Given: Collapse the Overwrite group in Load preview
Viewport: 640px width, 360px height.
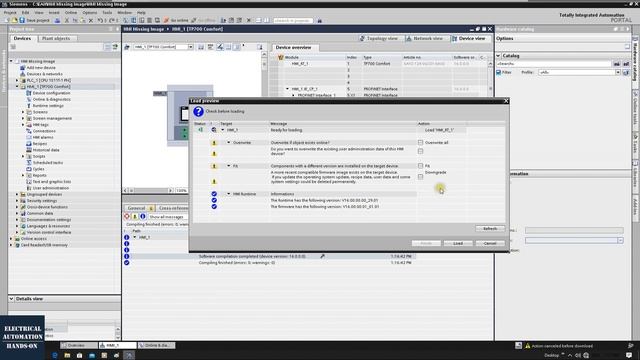Looking at the screenshot, I should click(229, 142).
